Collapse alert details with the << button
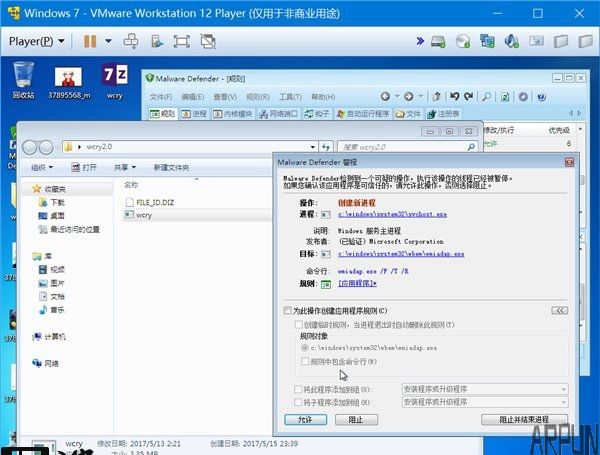The width and height of the screenshot is (600, 455). (560, 311)
